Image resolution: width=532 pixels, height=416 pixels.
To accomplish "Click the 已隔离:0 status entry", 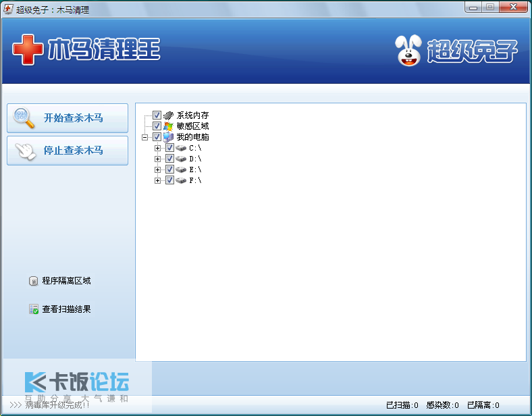I will pos(483,405).
